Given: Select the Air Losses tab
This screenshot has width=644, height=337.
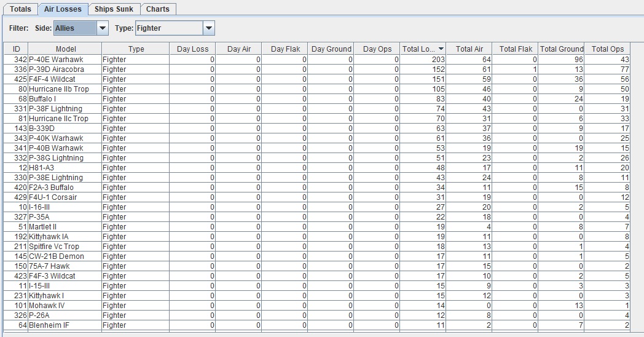Looking at the screenshot, I should (x=63, y=9).
